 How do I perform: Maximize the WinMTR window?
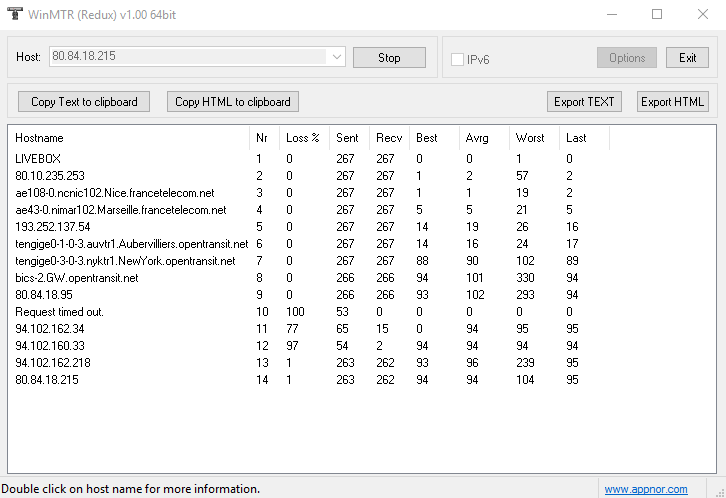pos(657,14)
